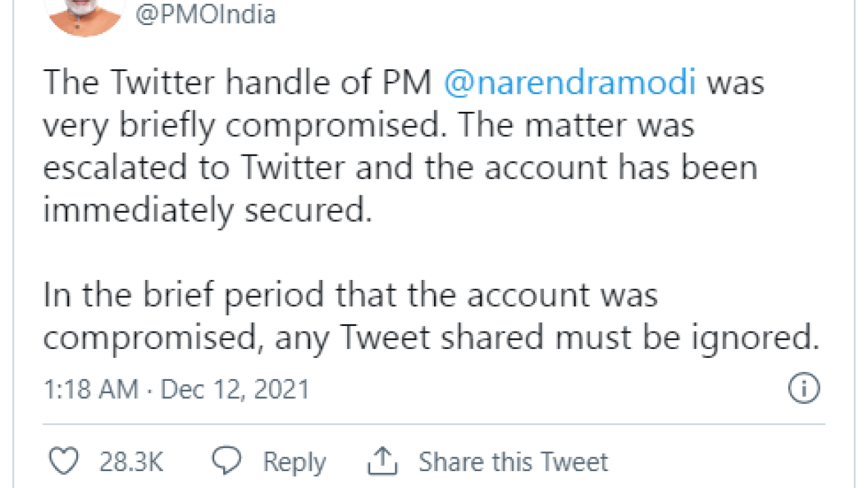Click the 1:18 AM timestamp
The width and height of the screenshot is (868, 488).
click(x=90, y=390)
